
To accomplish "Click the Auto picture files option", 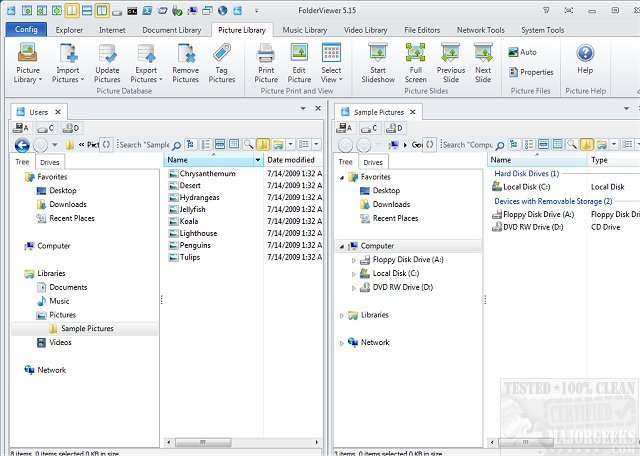I will coord(522,52).
